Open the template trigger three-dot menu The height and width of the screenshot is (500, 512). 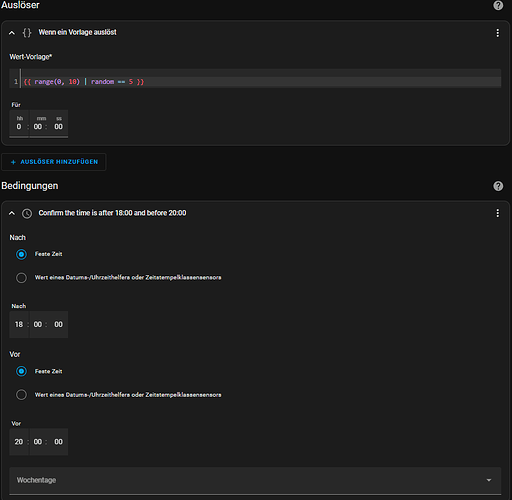(498, 33)
